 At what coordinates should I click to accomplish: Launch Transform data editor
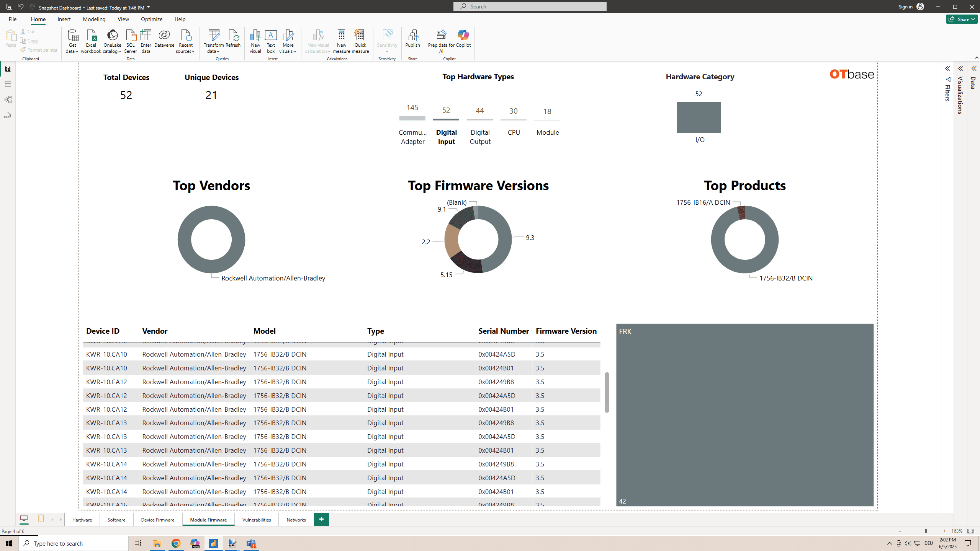[214, 41]
